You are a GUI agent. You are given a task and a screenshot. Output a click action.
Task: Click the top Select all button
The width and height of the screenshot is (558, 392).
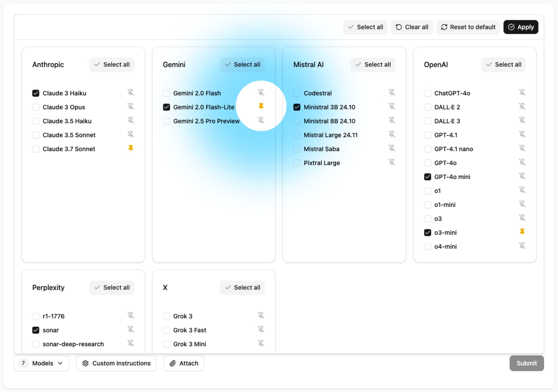[x=366, y=27]
